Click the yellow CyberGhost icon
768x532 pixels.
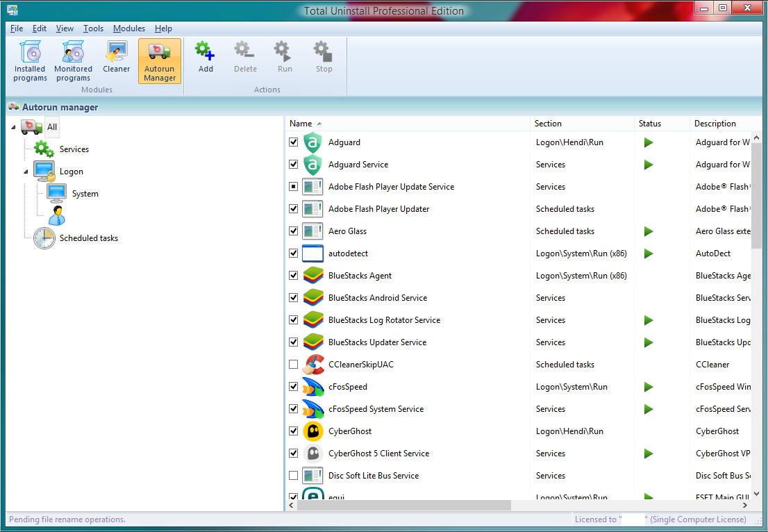tap(313, 431)
